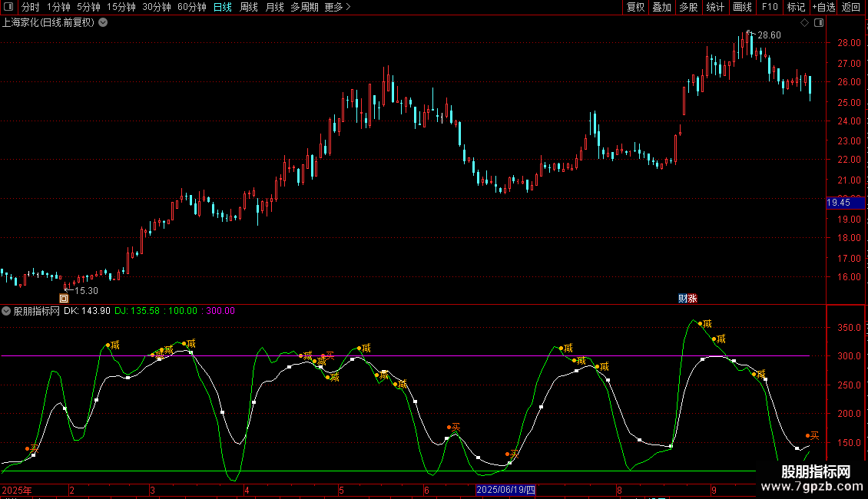The width and height of the screenshot is (868, 499).
Task: Toggle the left sidebar panel icon
Action: [x=9, y=7]
